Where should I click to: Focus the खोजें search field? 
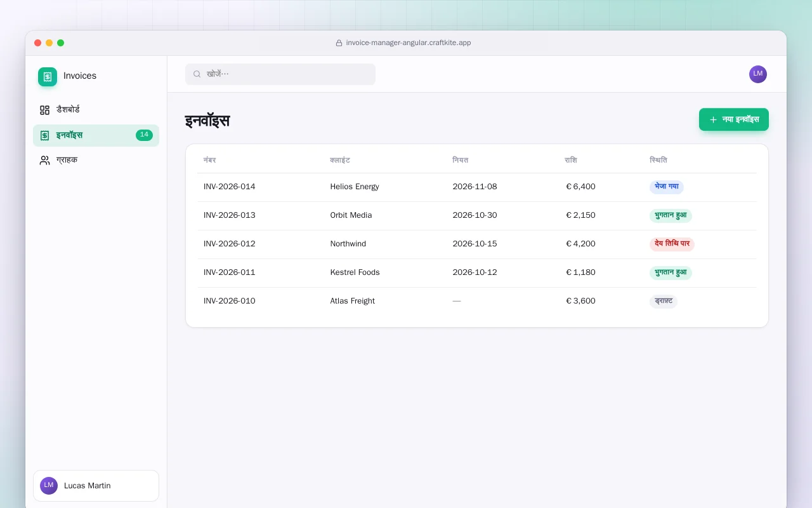pos(280,74)
